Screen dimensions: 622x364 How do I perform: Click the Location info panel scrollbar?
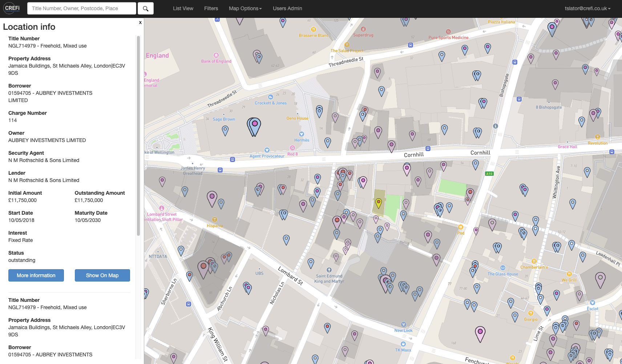click(138, 136)
